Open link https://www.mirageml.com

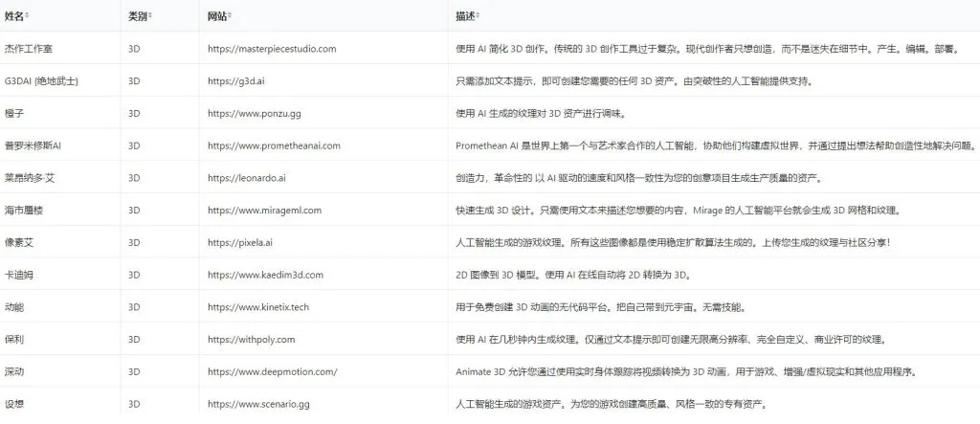[265, 211]
